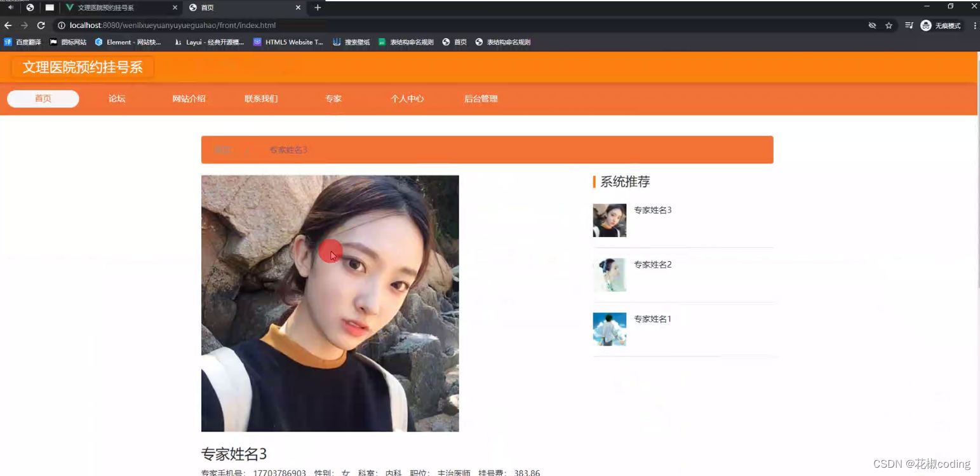Go to 个人中心 page
Image resolution: width=980 pixels, height=476 pixels.
click(407, 99)
